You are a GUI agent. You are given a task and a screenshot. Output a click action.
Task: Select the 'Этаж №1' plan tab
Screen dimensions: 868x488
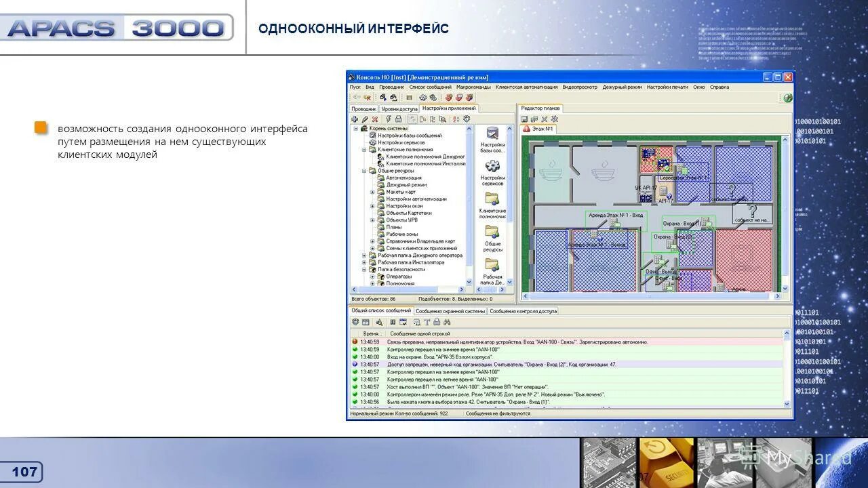tap(538, 129)
